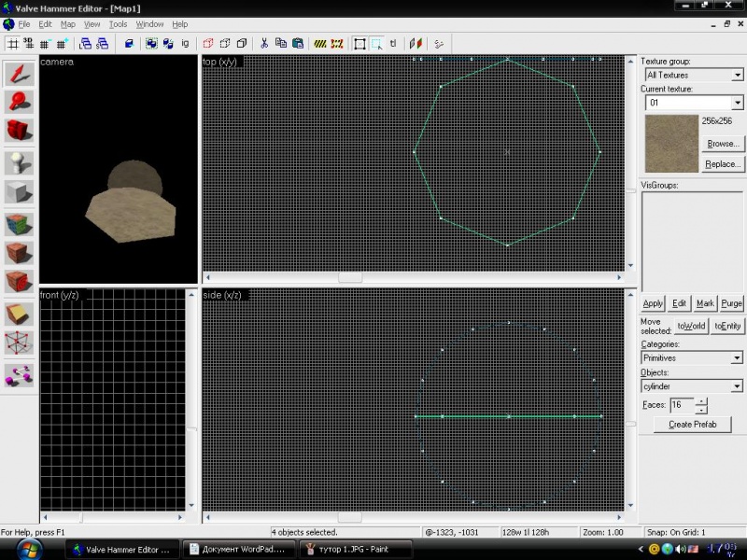
Task: Select the gray cube Block tool
Action: click(19, 191)
